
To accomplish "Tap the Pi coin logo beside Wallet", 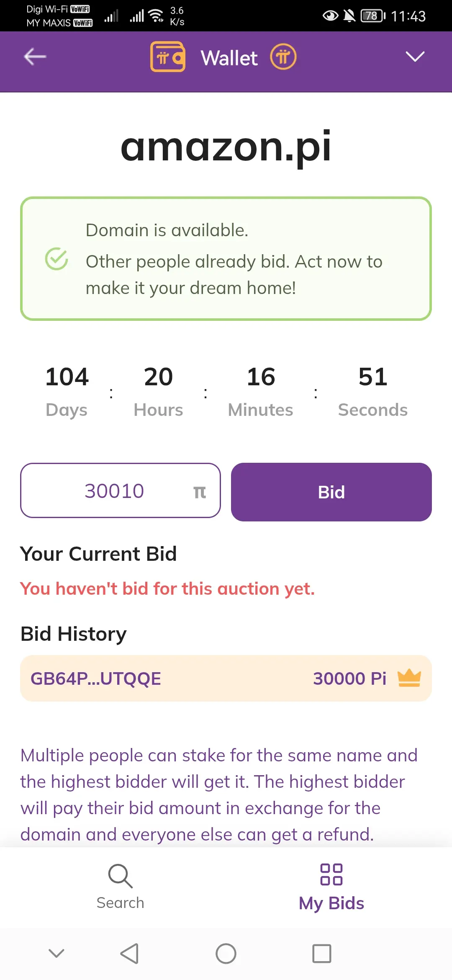I will 283,57.
